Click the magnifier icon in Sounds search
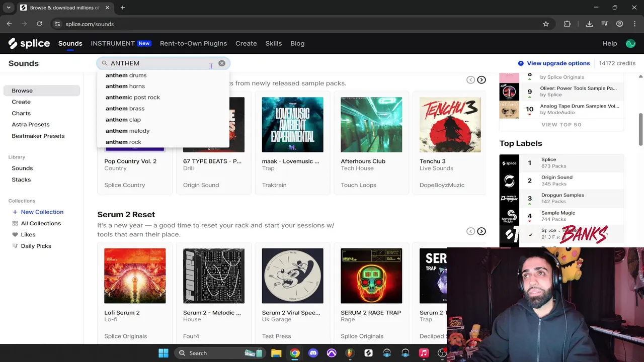The image size is (644, 362). click(x=105, y=63)
